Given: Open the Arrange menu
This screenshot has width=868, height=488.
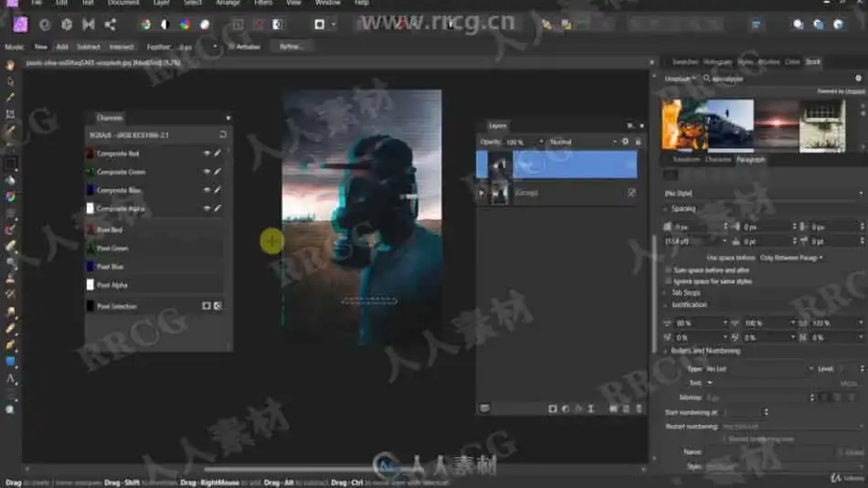Looking at the screenshot, I should tap(228, 3).
